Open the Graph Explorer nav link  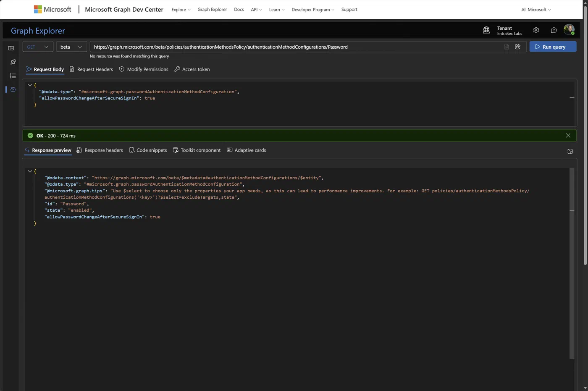(212, 10)
